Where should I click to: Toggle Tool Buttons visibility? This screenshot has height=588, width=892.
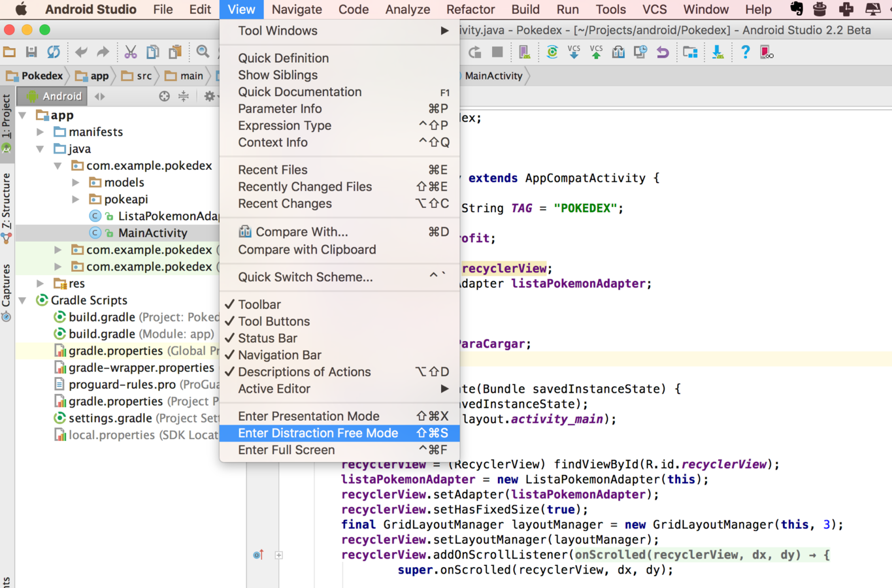340,321
